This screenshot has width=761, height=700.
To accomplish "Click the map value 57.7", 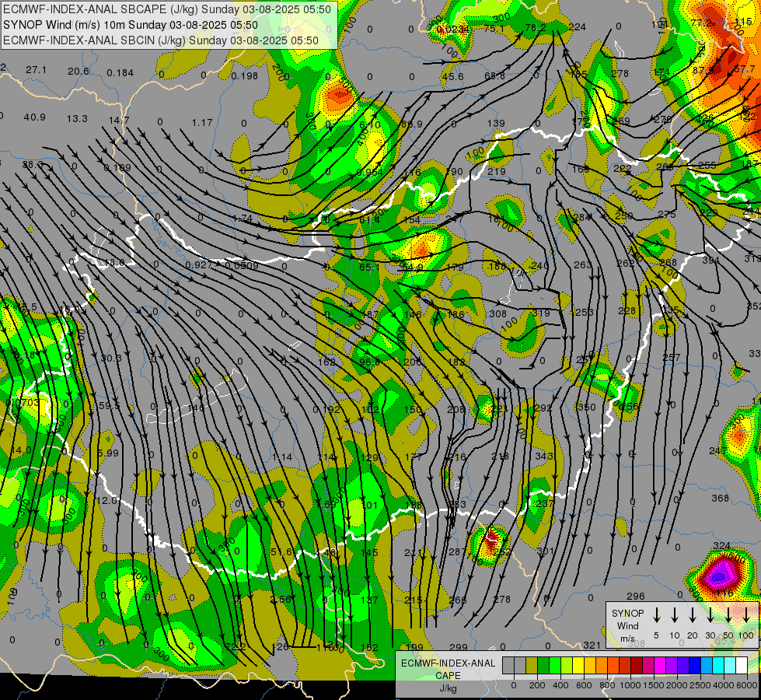I will coord(745,69).
